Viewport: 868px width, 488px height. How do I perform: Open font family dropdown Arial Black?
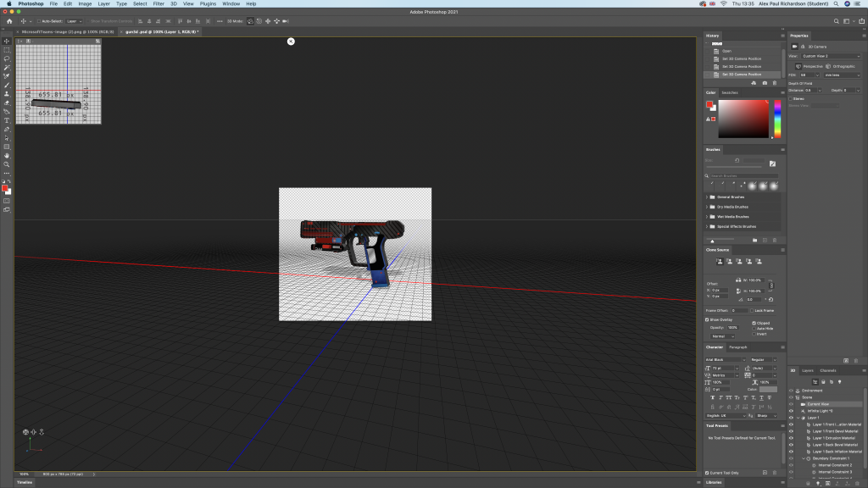pos(726,359)
